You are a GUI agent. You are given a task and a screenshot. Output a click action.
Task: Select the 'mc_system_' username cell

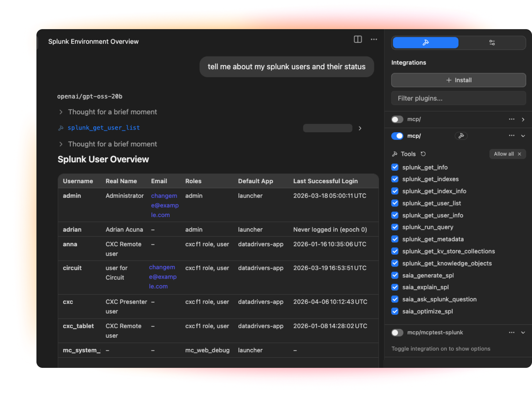pos(82,350)
